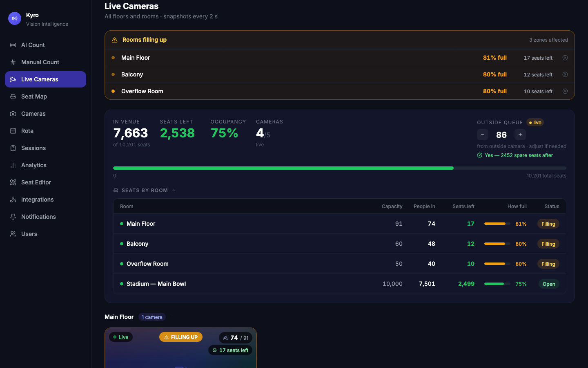The height and width of the screenshot is (368, 588).
Task: Click the Capacity column header
Action: (392, 206)
